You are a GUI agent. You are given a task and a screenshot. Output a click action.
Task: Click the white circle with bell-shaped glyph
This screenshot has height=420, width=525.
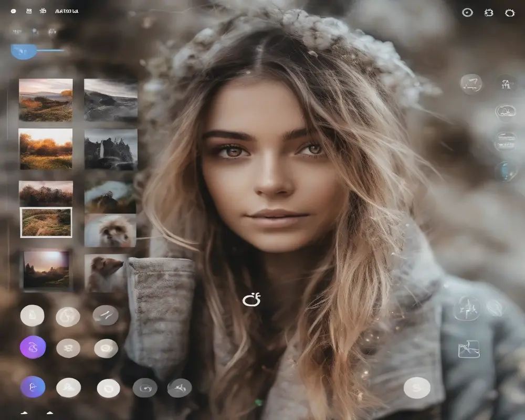32,315
